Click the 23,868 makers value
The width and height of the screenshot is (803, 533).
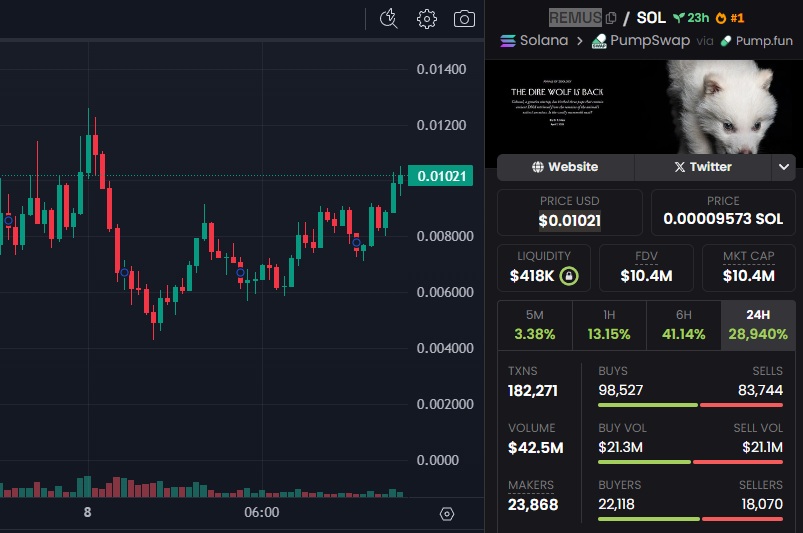pyautogui.click(x=533, y=505)
